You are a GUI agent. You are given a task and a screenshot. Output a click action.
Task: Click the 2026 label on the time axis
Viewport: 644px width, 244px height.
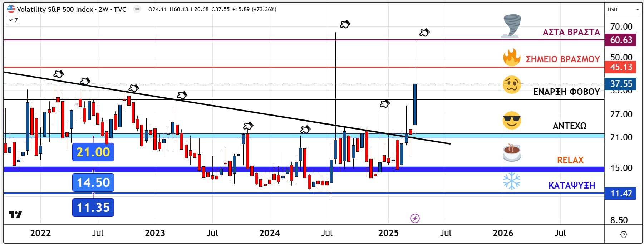(x=503, y=233)
